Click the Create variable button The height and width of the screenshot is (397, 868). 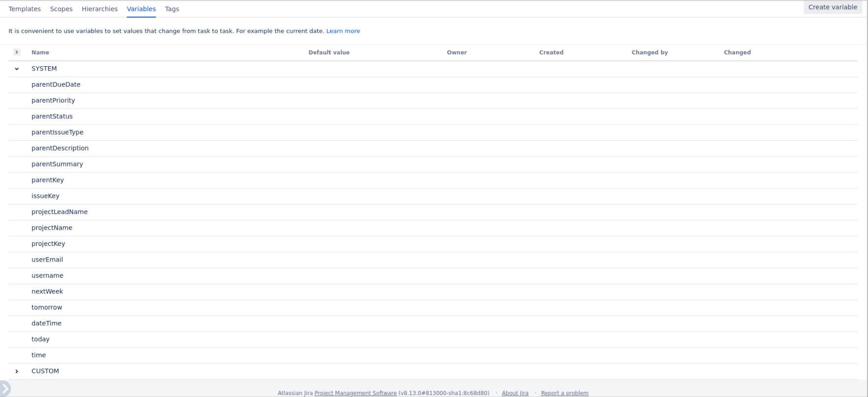(x=832, y=7)
